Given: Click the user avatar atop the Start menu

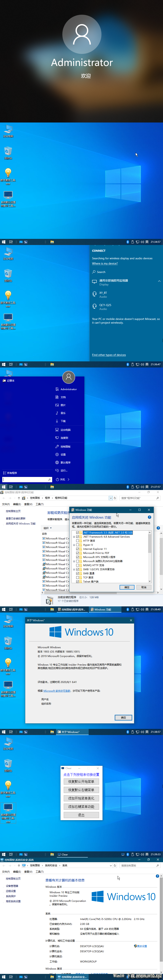Looking at the screenshot, I should pyautogui.click(x=69, y=377).
